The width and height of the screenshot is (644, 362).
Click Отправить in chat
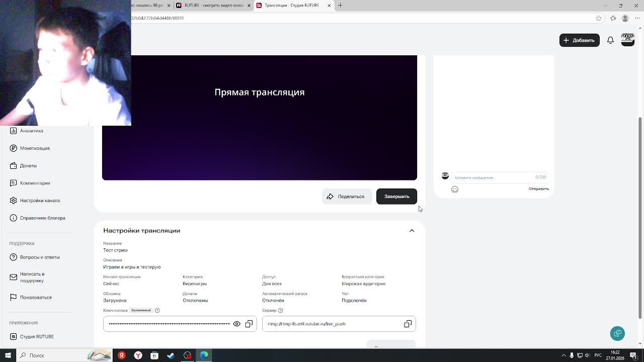(538, 189)
